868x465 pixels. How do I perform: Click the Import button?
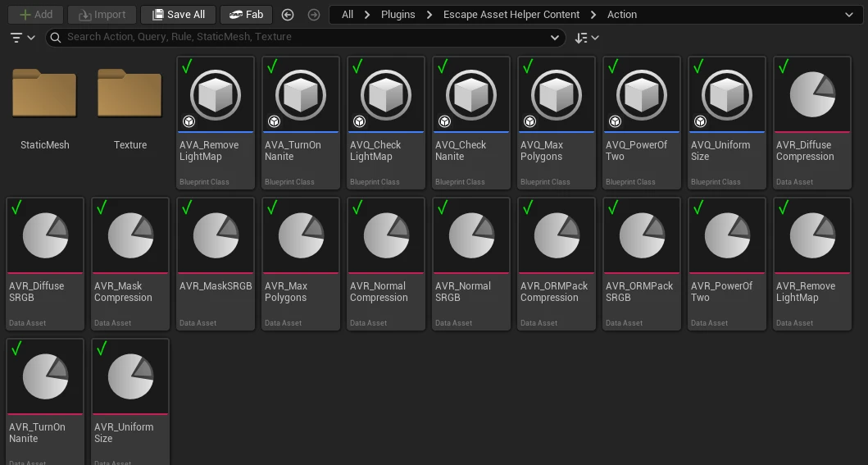click(102, 15)
